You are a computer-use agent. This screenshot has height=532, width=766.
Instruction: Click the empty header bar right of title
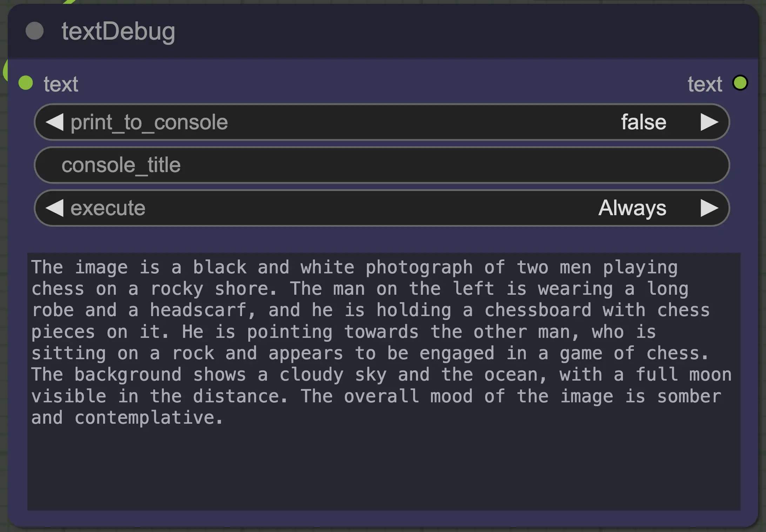coord(456,31)
